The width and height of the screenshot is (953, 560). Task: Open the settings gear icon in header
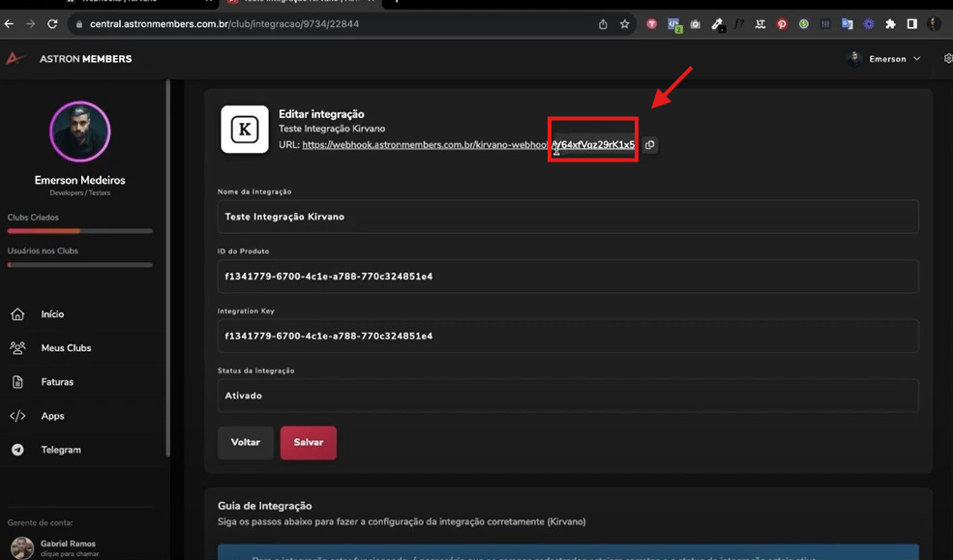(x=947, y=59)
